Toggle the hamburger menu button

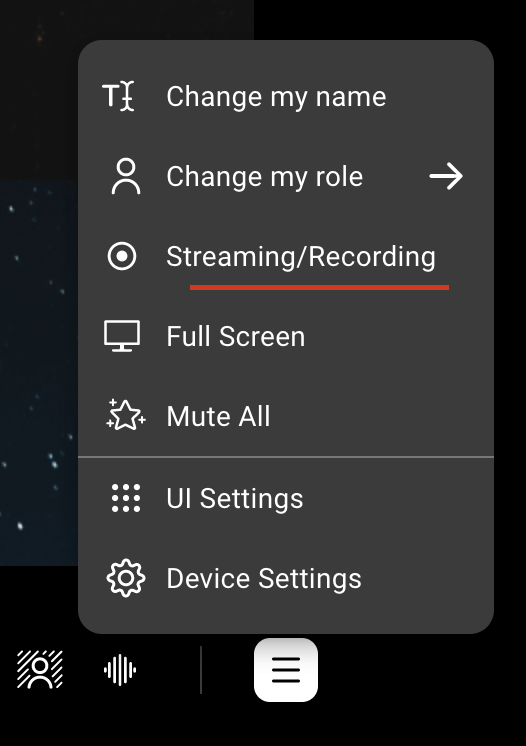point(286,670)
